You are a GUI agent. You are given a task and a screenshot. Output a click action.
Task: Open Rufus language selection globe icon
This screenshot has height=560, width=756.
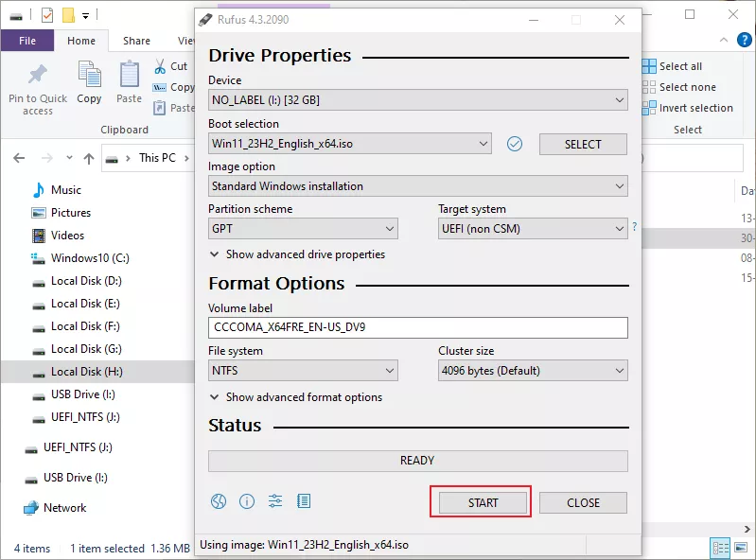point(219,501)
